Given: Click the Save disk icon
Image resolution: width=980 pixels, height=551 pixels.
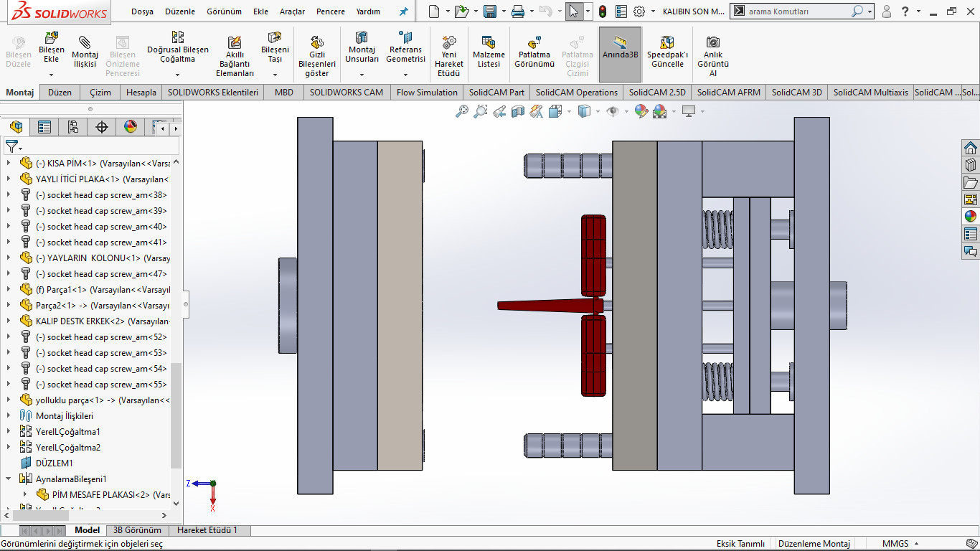Looking at the screenshot, I should point(490,11).
